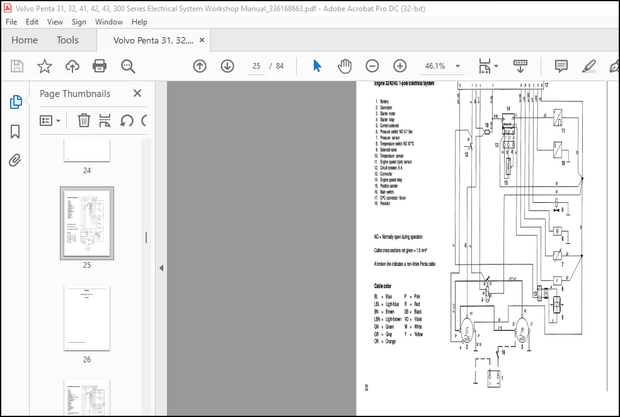Open the page display options dropdown arrow

[496, 66]
